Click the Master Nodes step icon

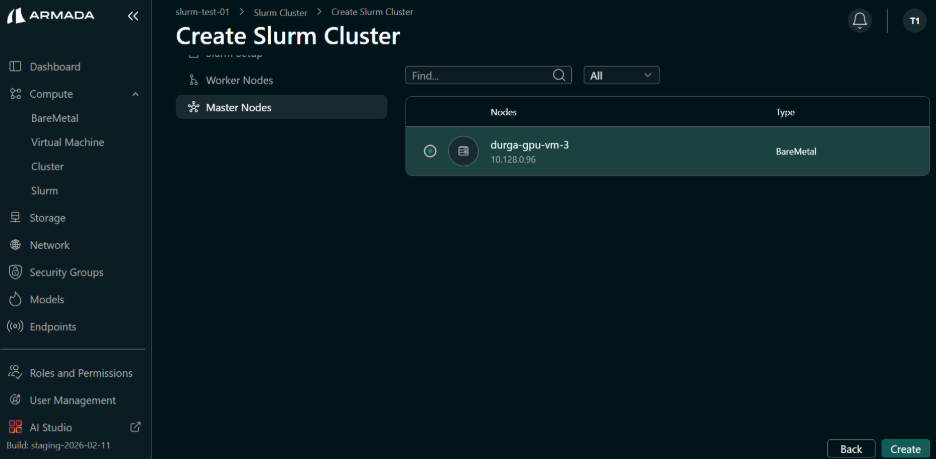193,107
